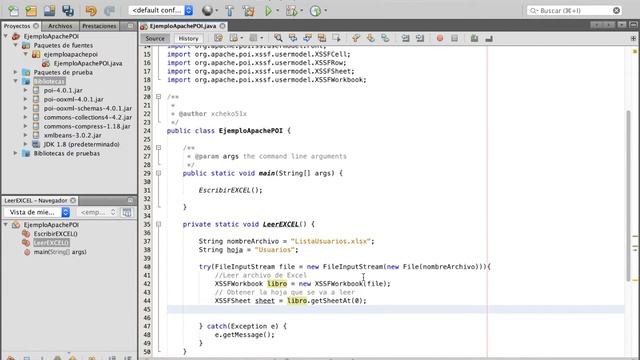640x360 pixels.
Task: Click the Previous Bookmark icon
Action: (x=356, y=38)
